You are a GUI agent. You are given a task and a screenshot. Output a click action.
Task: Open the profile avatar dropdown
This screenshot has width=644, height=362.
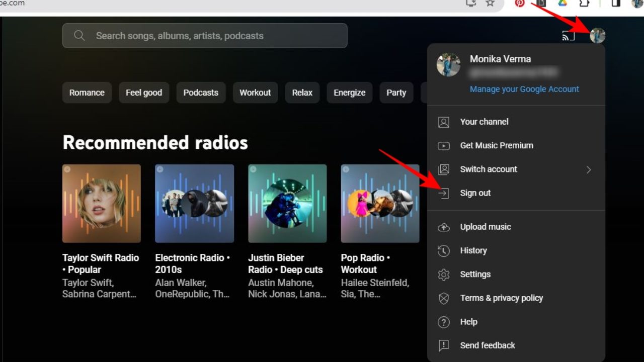(x=597, y=35)
